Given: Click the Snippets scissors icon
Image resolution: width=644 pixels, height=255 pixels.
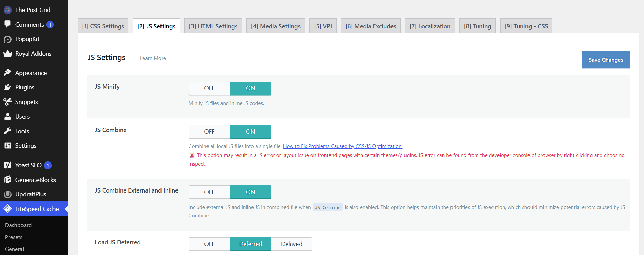Looking at the screenshot, I should click(x=7, y=102).
